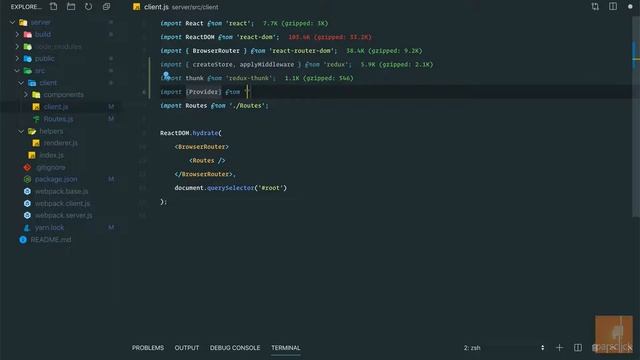This screenshot has width=640, height=360.
Task: Click 'BrowserRouter' in the react-router-dom import
Action: [216, 51]
